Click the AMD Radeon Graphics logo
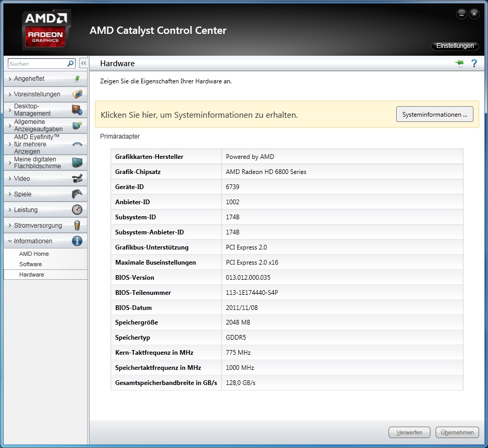The height and width of the screenshot is (448, 488). pyautogui.click(x=46, y=30)
